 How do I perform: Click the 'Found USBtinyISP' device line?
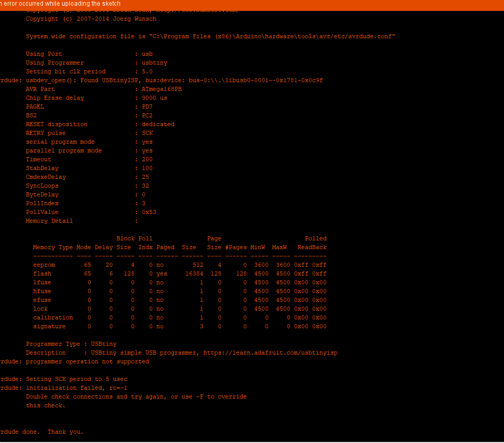[161, 80]
